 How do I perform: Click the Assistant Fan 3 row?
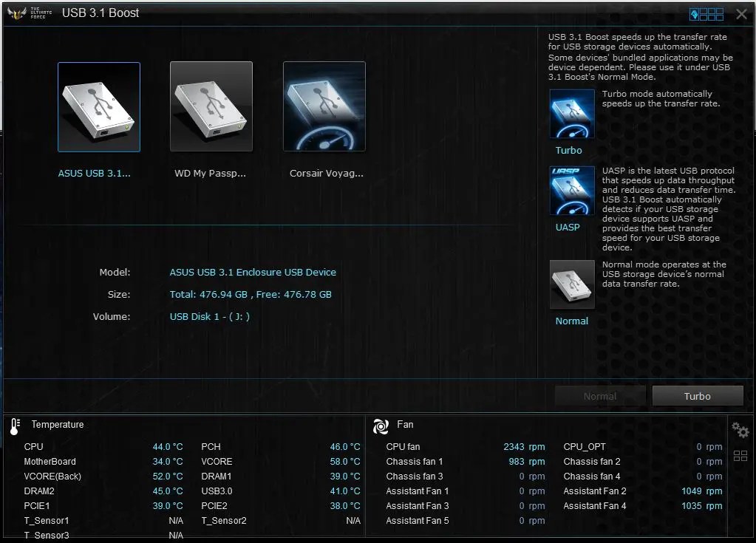point(466,506)
